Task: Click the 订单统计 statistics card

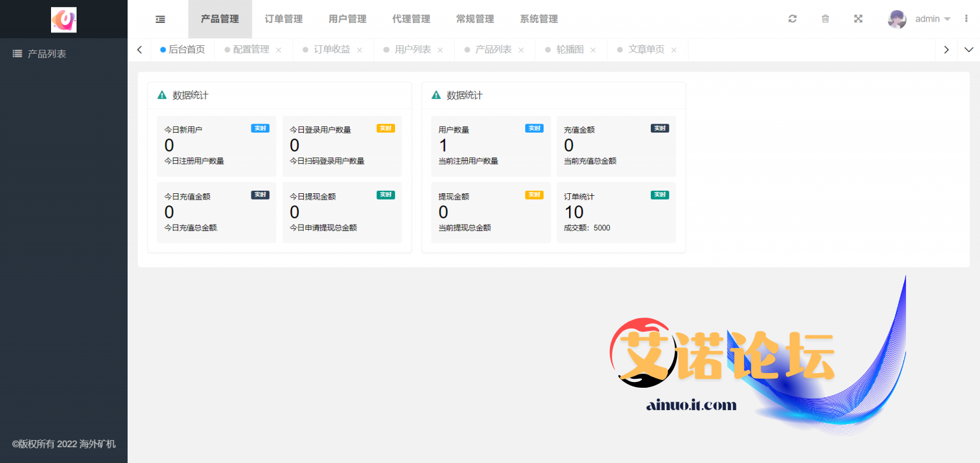Action: tap(616, 212)
